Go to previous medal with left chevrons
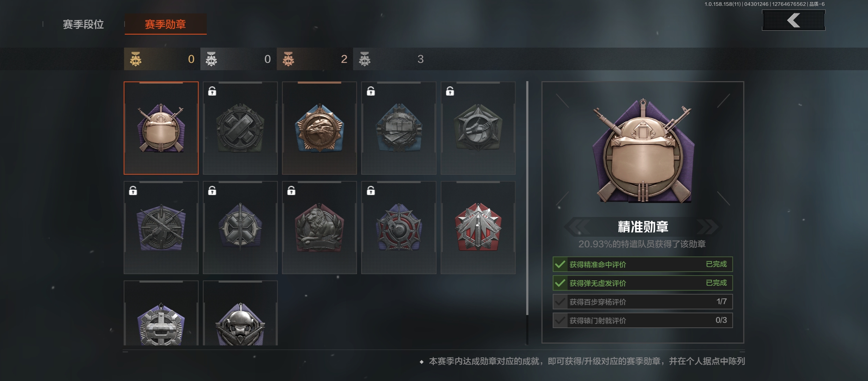The height and width of the screenshot is (381, 868). pyautogui.click(x=578, y=227)
